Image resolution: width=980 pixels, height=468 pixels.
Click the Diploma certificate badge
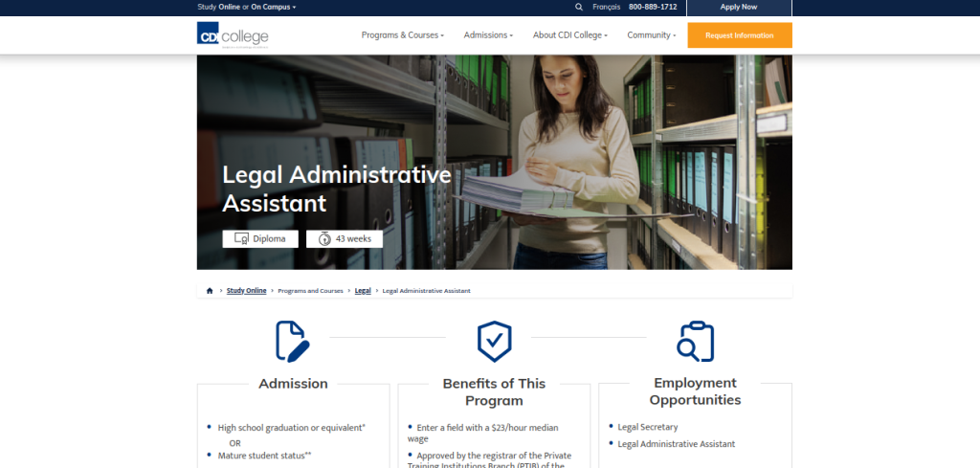pyautogui.click(x=260, y=238)
